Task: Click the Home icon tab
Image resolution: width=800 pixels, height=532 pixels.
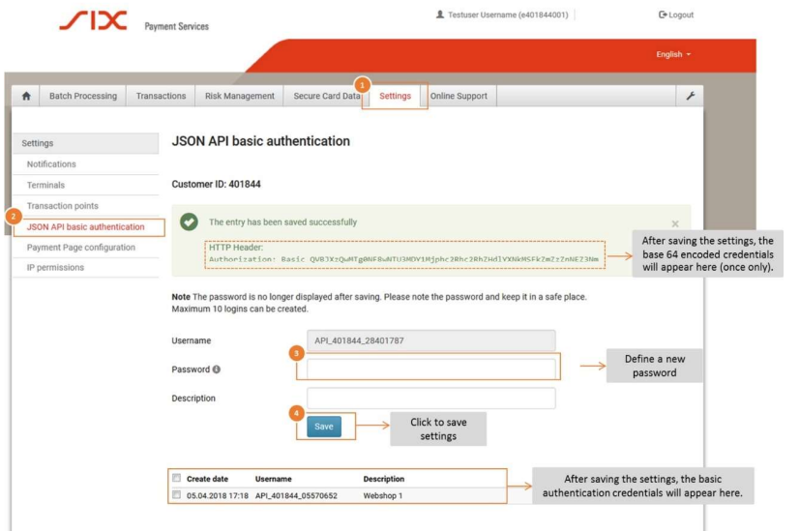Action: (x=25, y=96)
